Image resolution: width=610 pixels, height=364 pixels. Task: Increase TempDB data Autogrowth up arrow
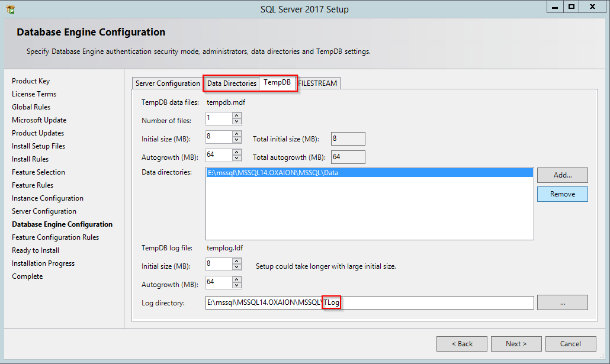(x=236, y=152)
